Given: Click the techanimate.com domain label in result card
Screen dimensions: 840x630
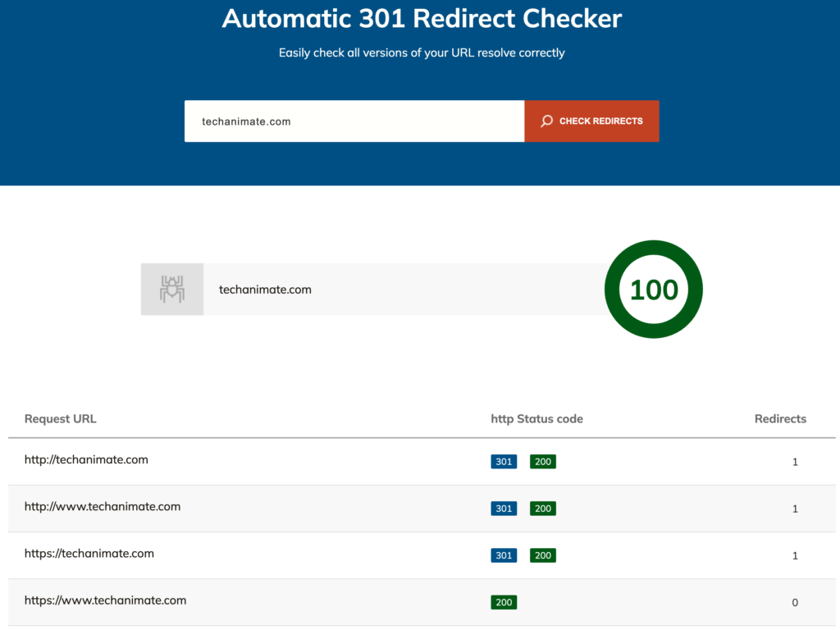Looking at the screenshot, I should (x=265, y=290).
